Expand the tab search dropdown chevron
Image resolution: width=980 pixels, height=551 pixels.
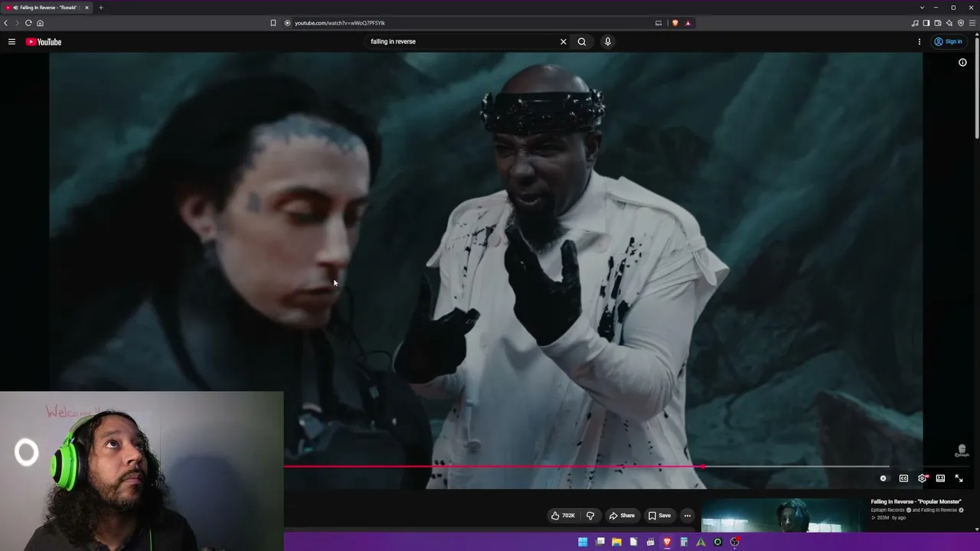(922, 8)
